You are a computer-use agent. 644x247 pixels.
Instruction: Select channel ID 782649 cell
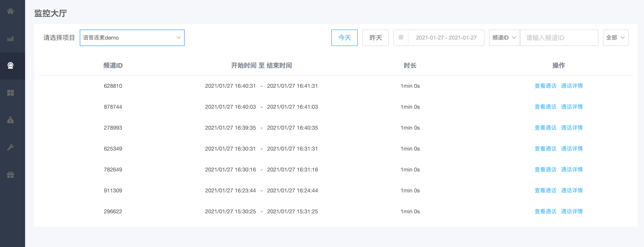coord(113,170)
